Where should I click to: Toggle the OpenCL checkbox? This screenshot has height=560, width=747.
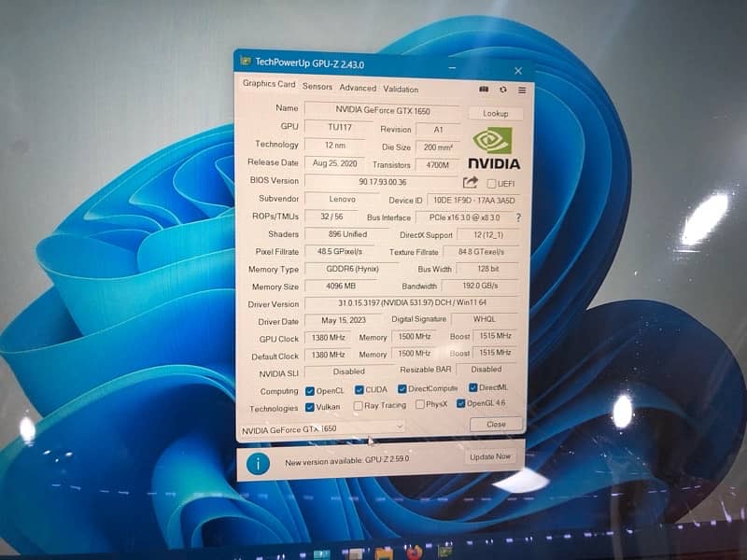click(x=310, y=391)
